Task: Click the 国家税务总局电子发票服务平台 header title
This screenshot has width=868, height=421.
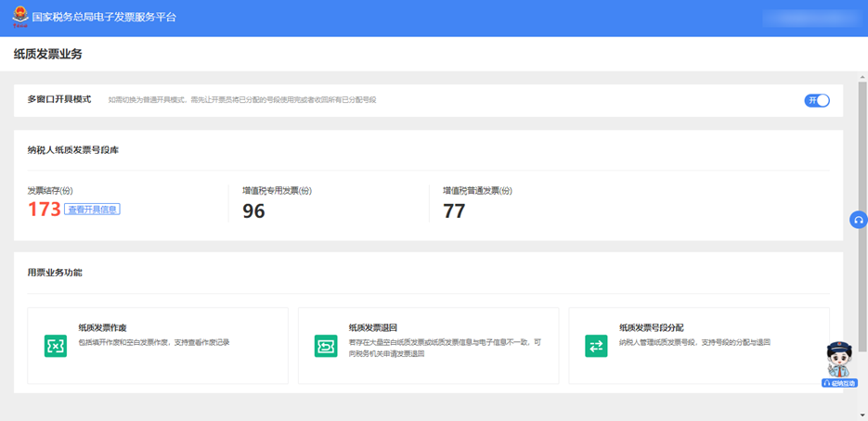Action: point(104,17)
